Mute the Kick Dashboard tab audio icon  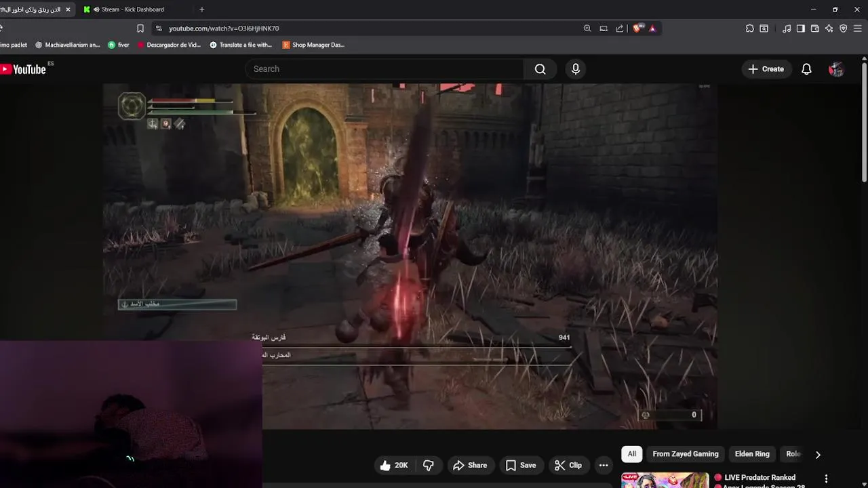(96, 9)
